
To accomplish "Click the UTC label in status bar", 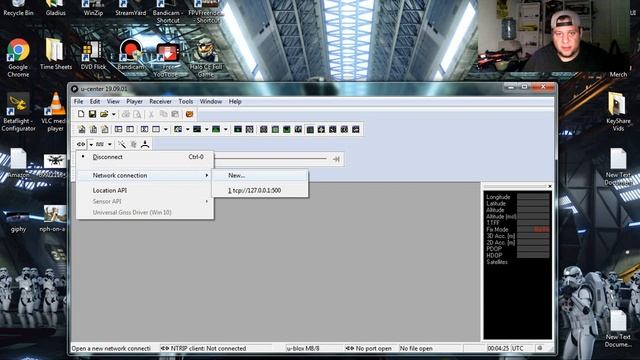I will (x=518, y=348).
